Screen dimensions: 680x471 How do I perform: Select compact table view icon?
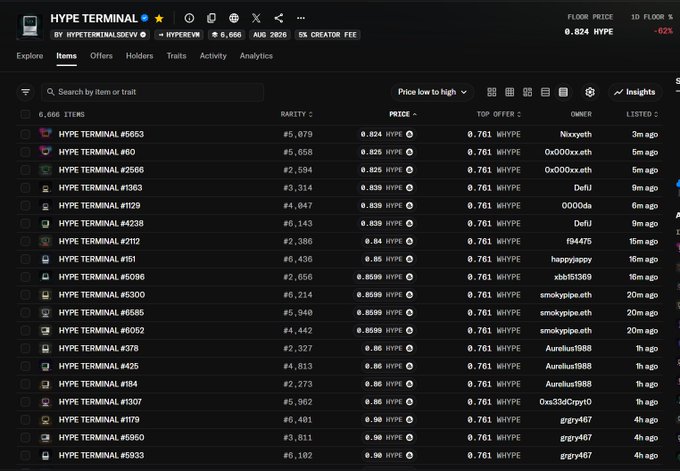(563, 92)
